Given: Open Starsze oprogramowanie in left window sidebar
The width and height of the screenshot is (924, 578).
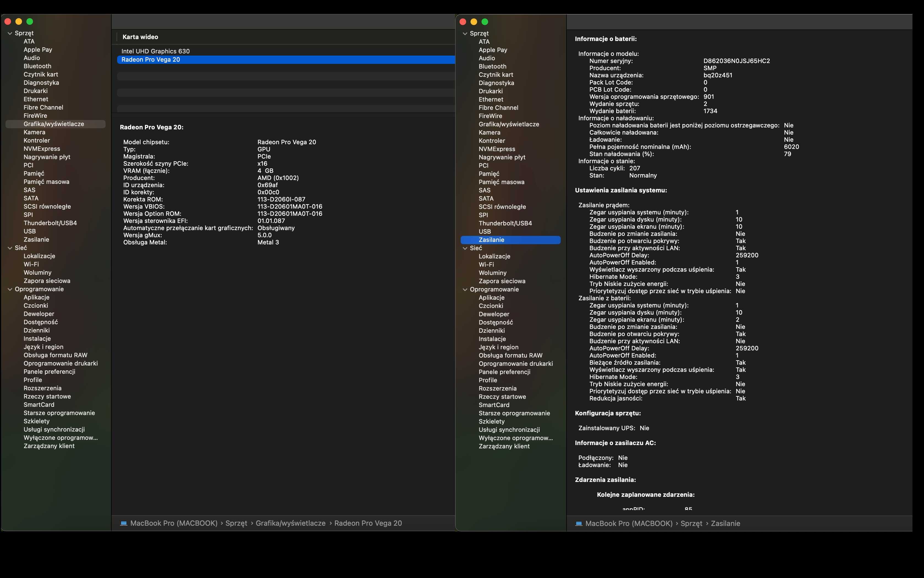Looking at the screenshot, I should [59, 413].
